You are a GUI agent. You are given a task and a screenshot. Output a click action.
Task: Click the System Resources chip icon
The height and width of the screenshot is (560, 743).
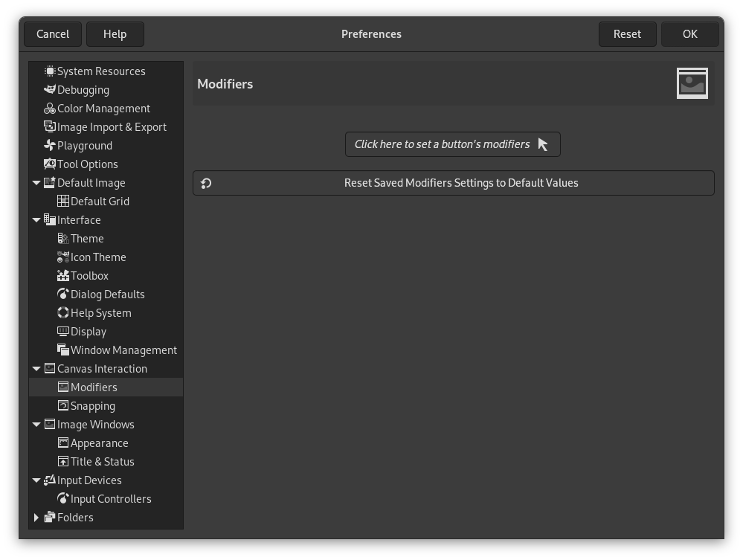click(x=50, y=71)
